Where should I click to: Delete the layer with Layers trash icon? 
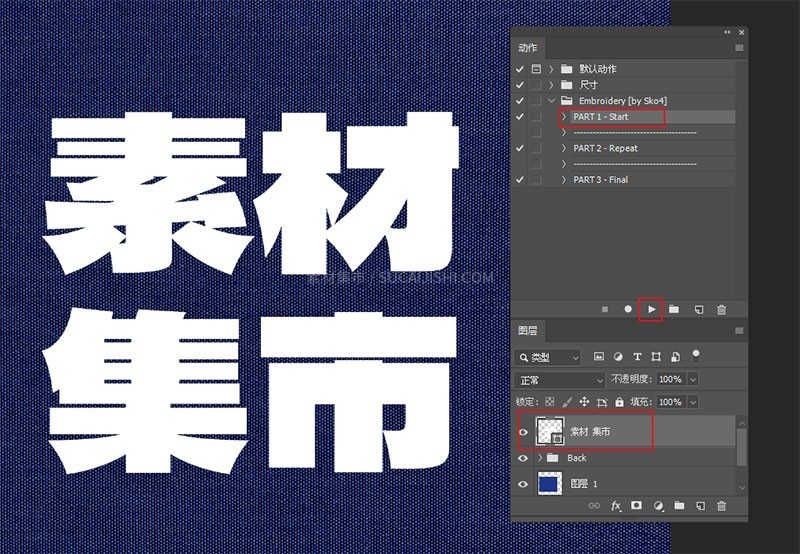pos(721,506)
